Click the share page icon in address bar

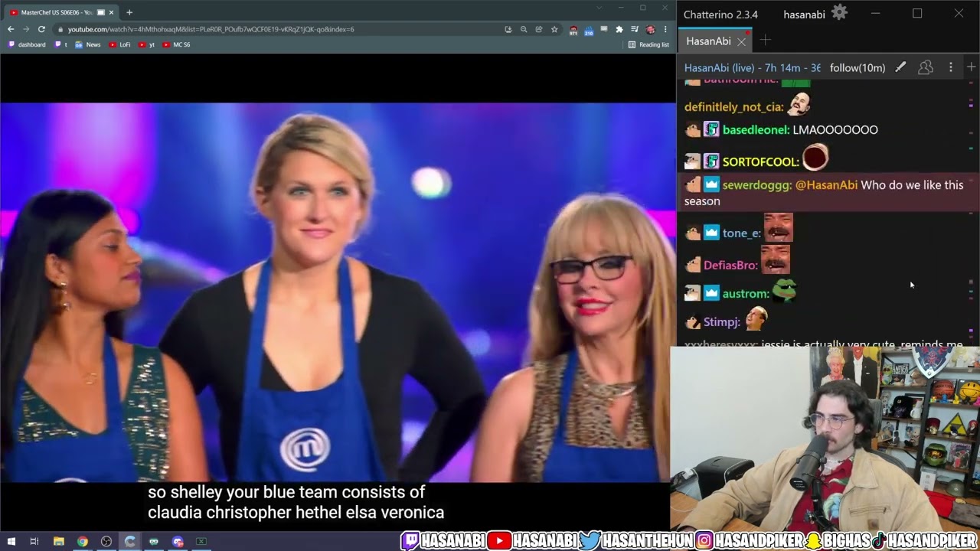(539, 29)
